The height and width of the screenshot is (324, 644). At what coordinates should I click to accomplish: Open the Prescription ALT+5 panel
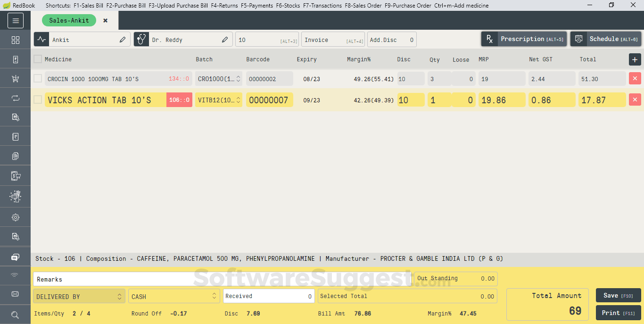pos(523,39)
